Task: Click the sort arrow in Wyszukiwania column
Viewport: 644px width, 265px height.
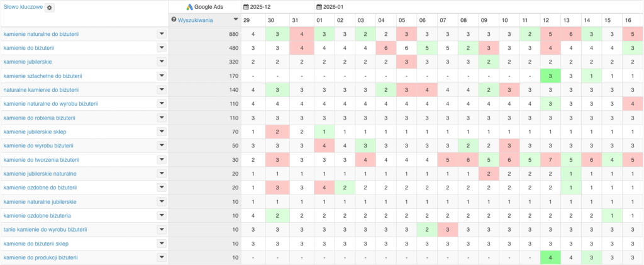Action: click(235, 20)
